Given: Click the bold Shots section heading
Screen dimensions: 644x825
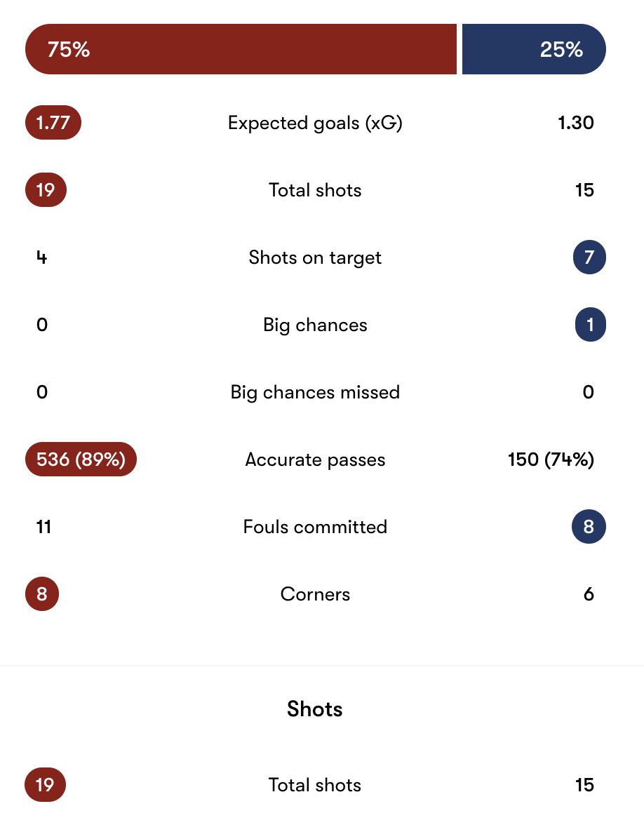Looking at the screenshot, I should pyautogui.click(x=315, y=709).
